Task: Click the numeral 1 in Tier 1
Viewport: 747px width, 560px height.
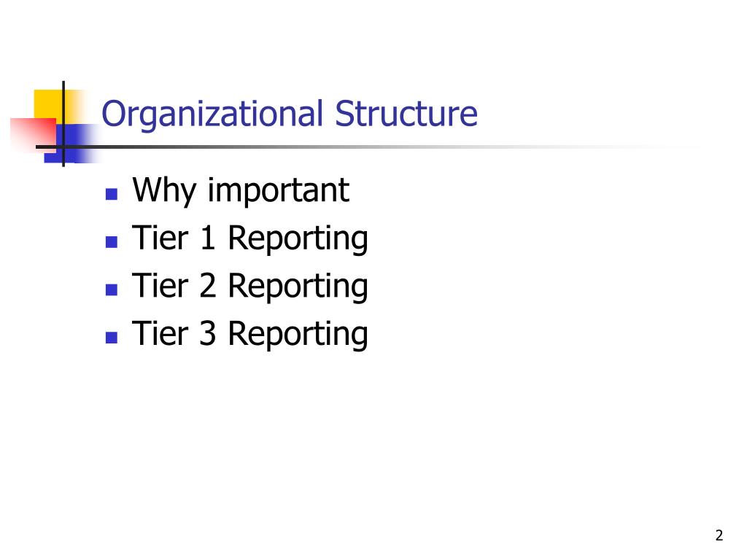Action: (207, 237)
